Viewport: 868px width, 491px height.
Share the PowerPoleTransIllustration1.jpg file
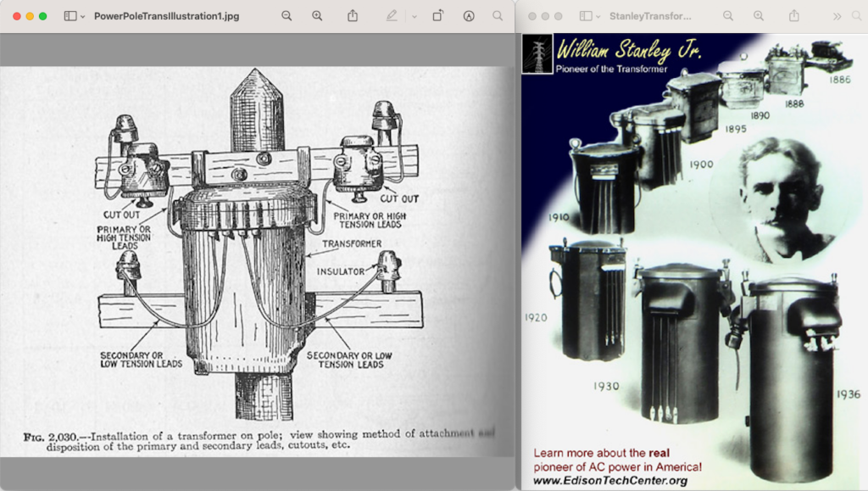[x=353, y=15]
